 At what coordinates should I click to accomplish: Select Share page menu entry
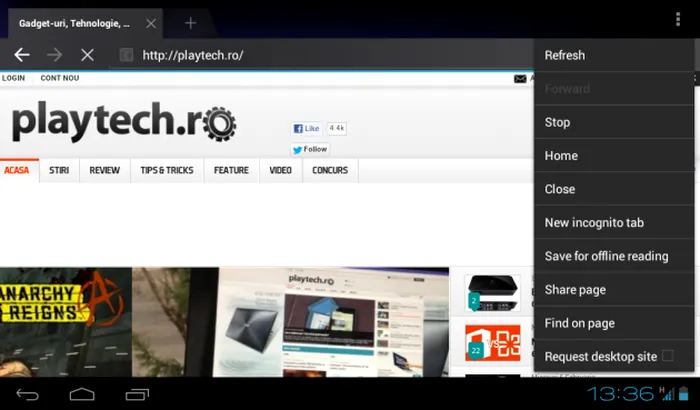click(614, 289)
